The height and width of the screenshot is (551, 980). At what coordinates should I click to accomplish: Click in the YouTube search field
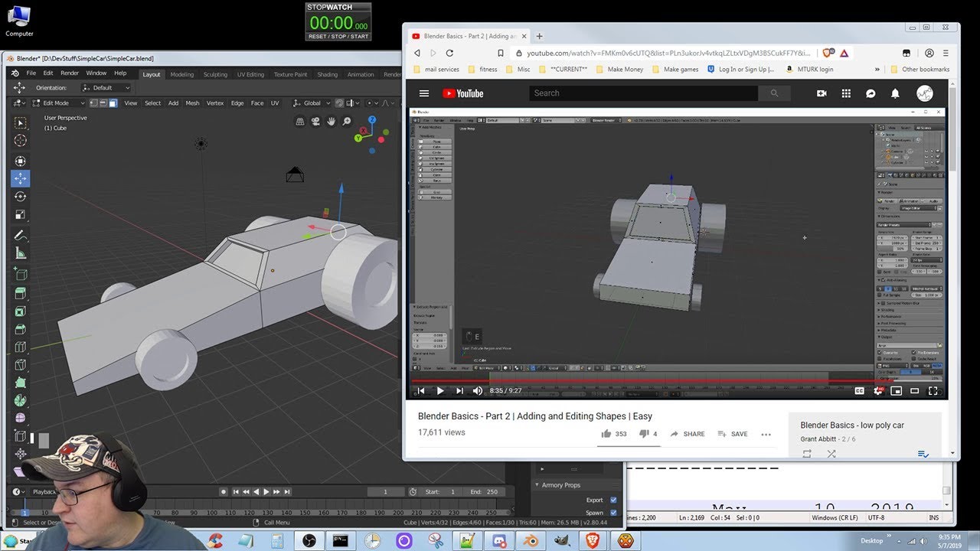coord(643,93)
